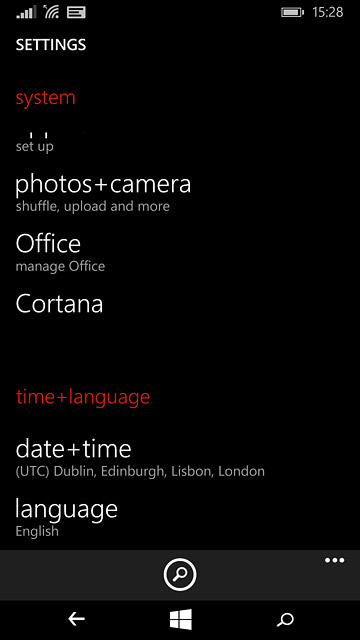
Task: Tap the partially hidden set up entry
Action: 34,143
